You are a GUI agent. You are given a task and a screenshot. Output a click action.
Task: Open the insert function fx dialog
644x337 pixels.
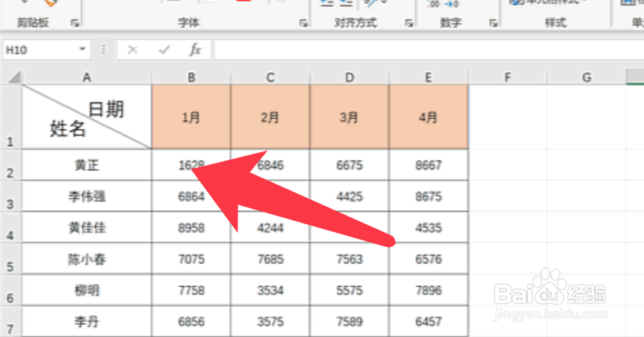click(194, 49)
